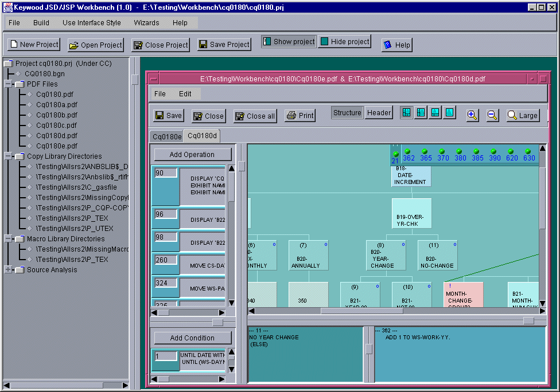
Task: Click Save in the PDF editor toolbar
Action: 169,116
